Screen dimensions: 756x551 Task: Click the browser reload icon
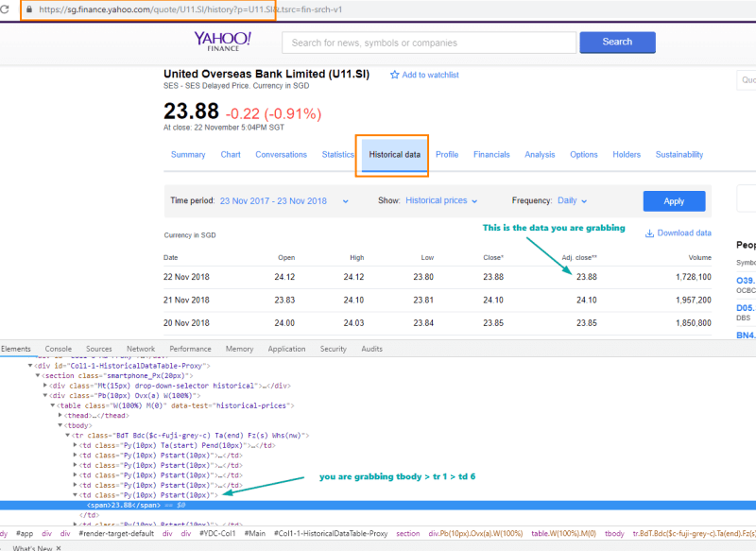pos(5,9)
